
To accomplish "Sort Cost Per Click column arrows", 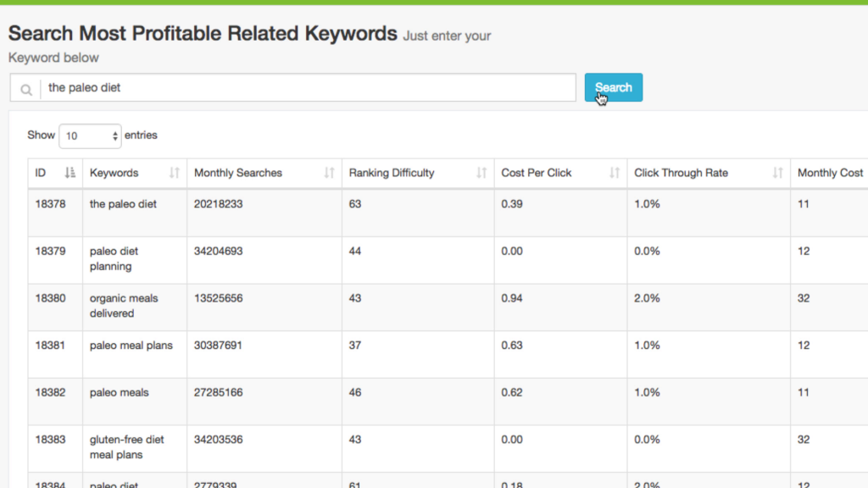I will click(x=615, y=173).
